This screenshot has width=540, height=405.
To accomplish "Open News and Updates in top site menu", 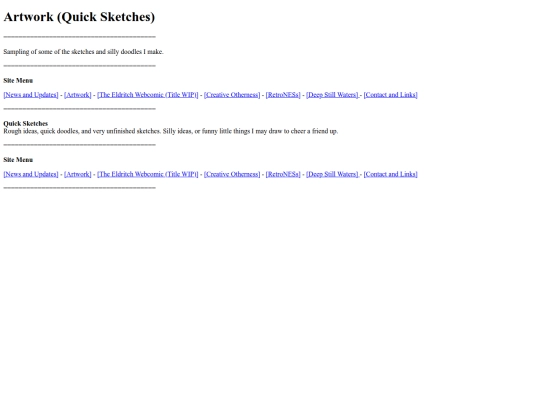I will pyautogui.click(x=31, y=95).
